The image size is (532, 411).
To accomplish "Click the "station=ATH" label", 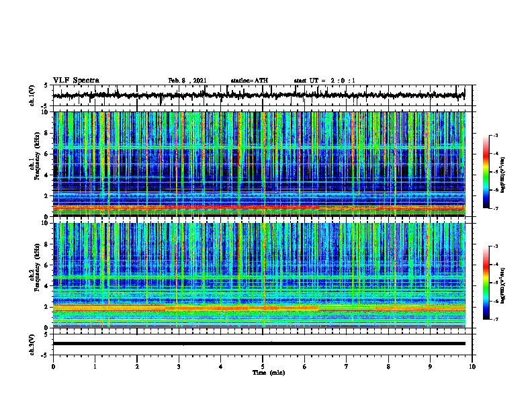I will [x=249, y=81].
